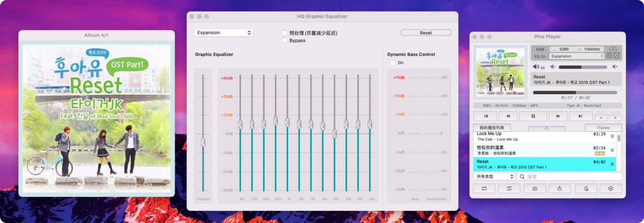Pause playback in Pine Player
The width and height of the screenshot is (644, 223).
(x=533, y=116)
